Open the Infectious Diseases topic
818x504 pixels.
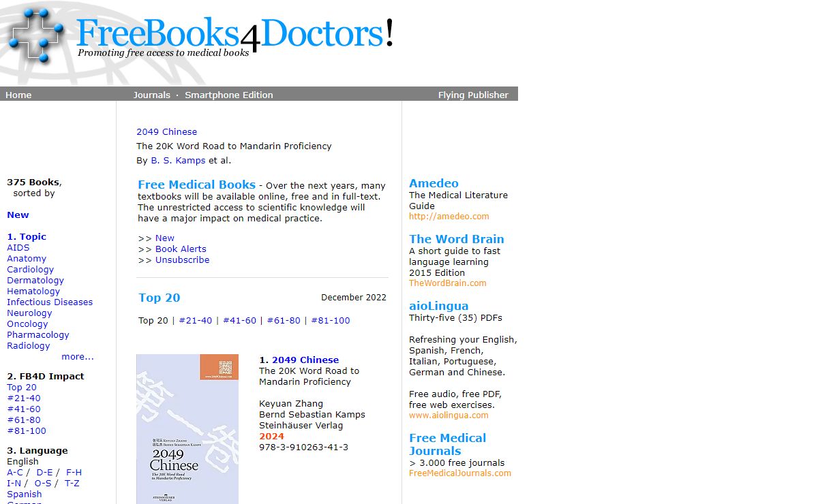point(50,302)
